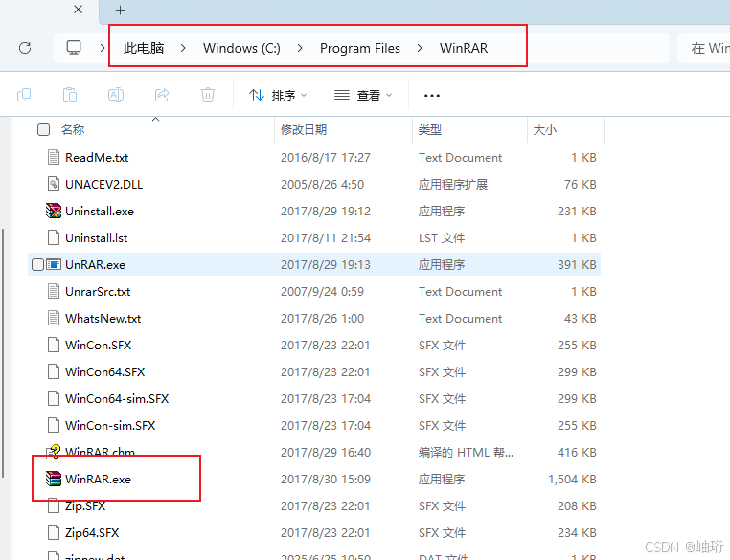Click the Zip64.SFX file icon
The height and width of the screenshot is (560, 730).
[54, 532]
